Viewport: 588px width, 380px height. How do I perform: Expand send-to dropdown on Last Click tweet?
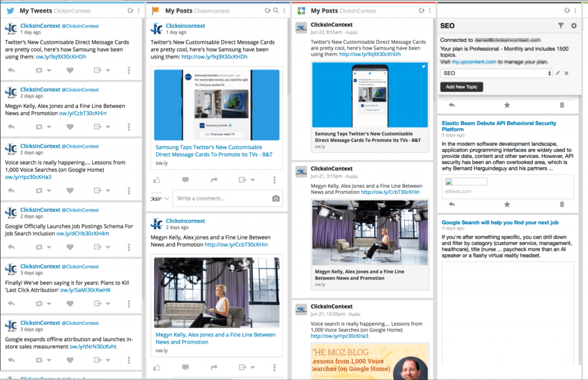(108, 304)
